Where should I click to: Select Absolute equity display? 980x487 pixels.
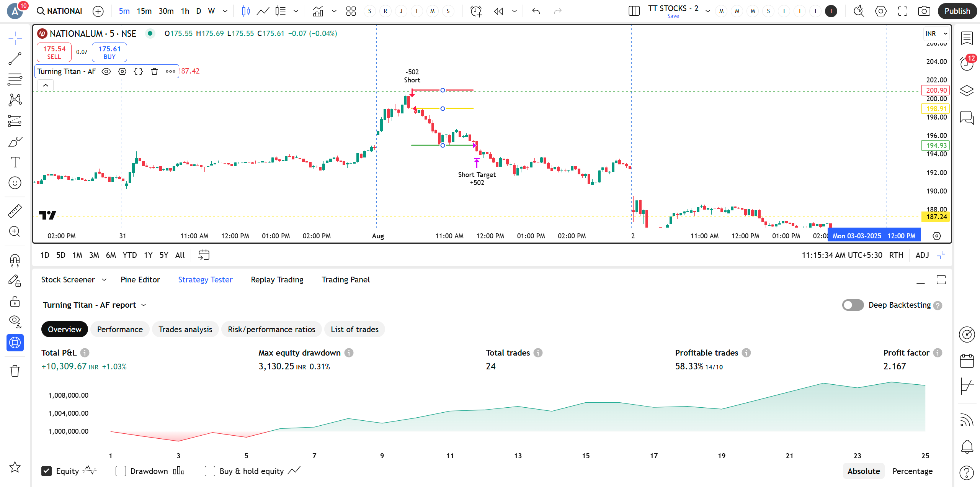864,471
